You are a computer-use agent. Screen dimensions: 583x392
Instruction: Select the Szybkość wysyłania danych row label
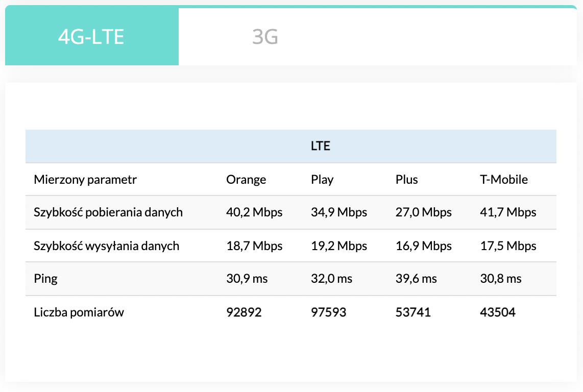[x=107, y=246]
